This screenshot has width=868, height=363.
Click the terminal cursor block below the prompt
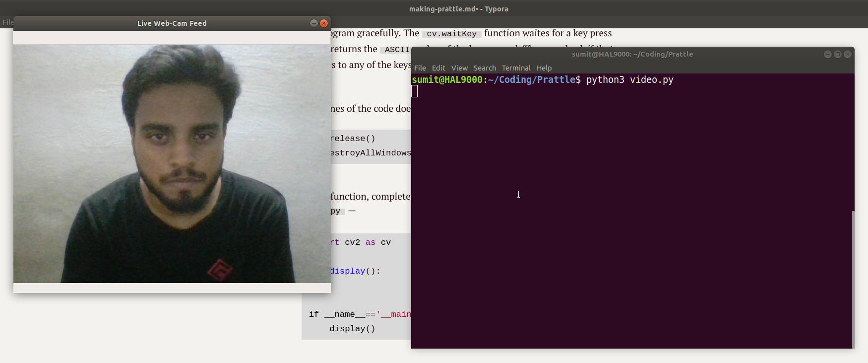tap(415, 91)
